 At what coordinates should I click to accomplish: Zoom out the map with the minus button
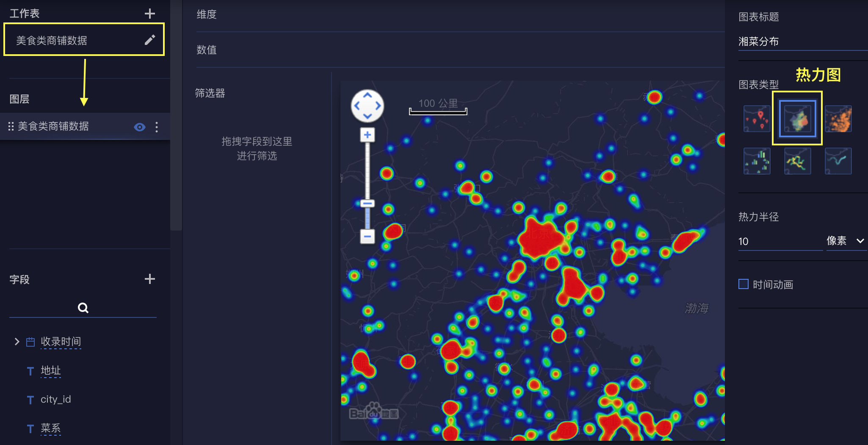tap(368, 236)
